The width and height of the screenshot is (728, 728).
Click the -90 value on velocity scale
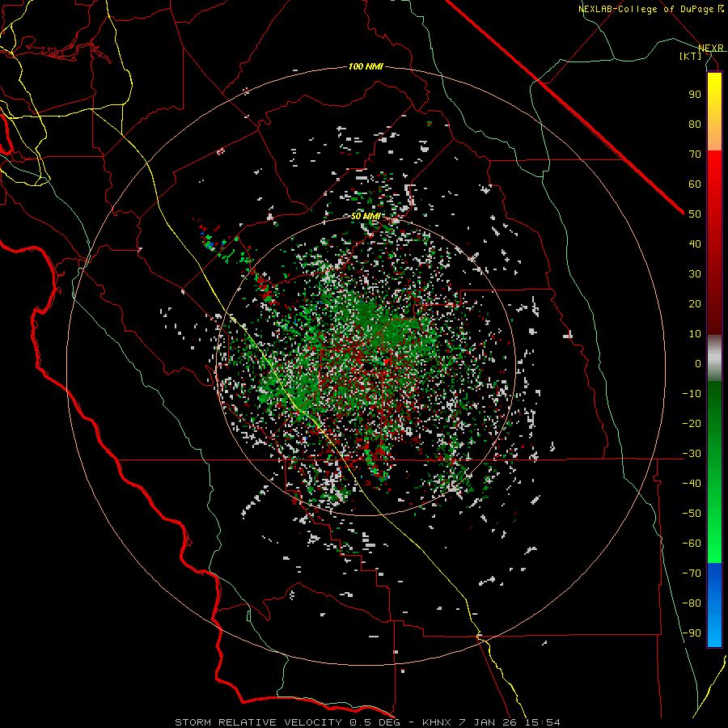[692, 633]
